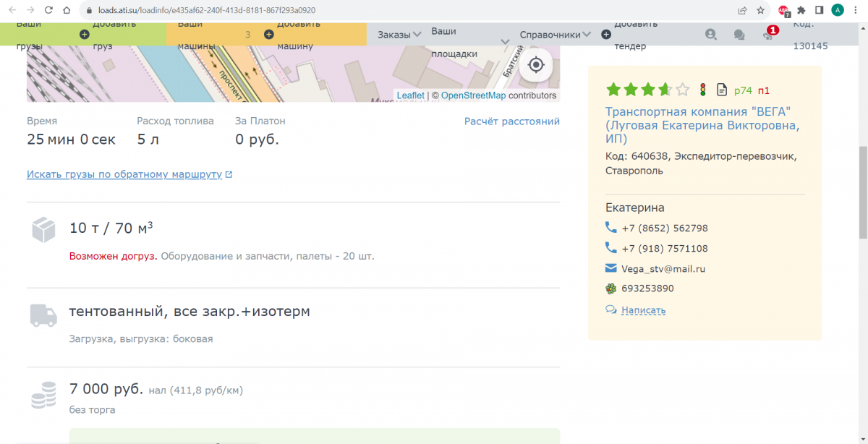Click the page vertical scrollbar thumb
This screenshot has height=444, width=868.
coord(862,192)
